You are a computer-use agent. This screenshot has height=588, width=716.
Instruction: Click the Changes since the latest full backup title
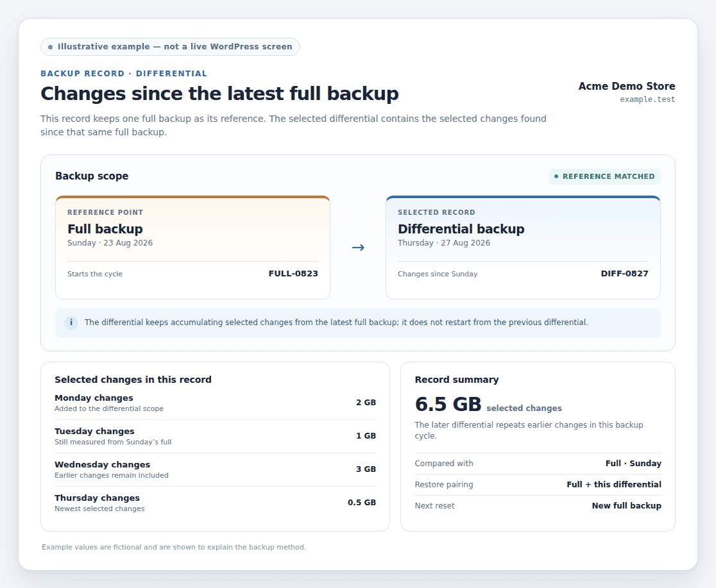(x=219, y=94)
